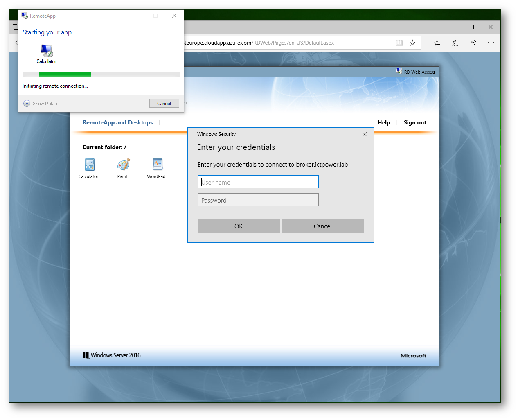The height and width of the screenshot is (420, 518).
Task: Expand Show Details in RemoteApp dialog
Action: (x=41, y=104)
